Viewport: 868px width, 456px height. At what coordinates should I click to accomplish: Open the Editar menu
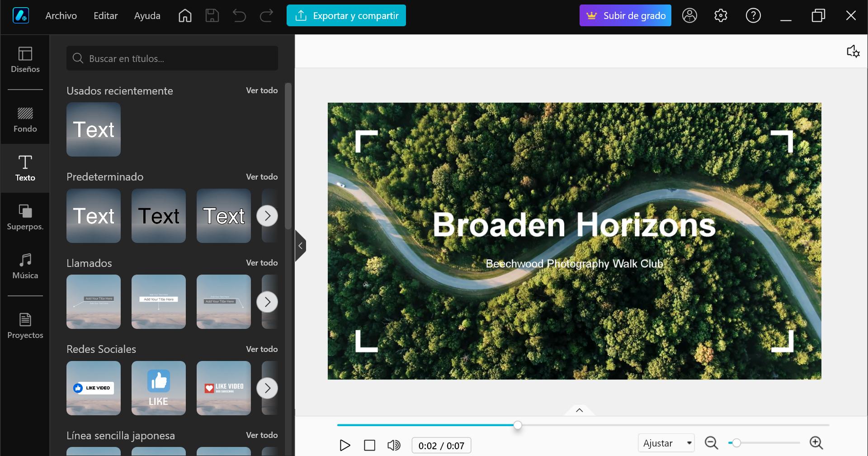(105, 15)
